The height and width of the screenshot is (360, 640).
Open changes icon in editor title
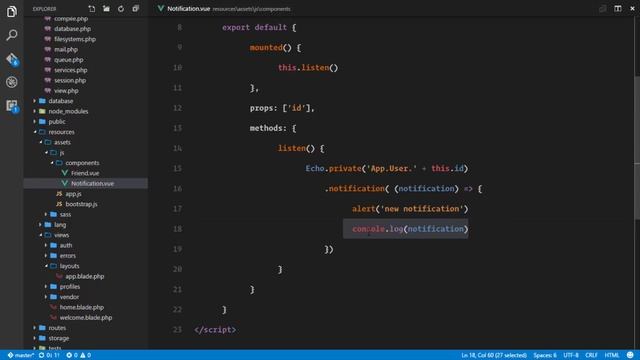[x=602, y=9]
